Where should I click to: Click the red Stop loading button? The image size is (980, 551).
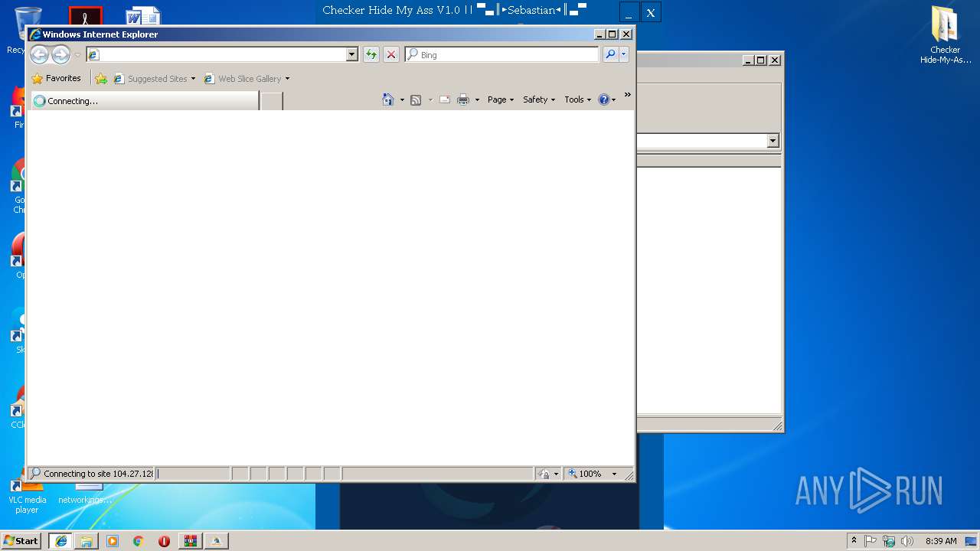point(391,54)
